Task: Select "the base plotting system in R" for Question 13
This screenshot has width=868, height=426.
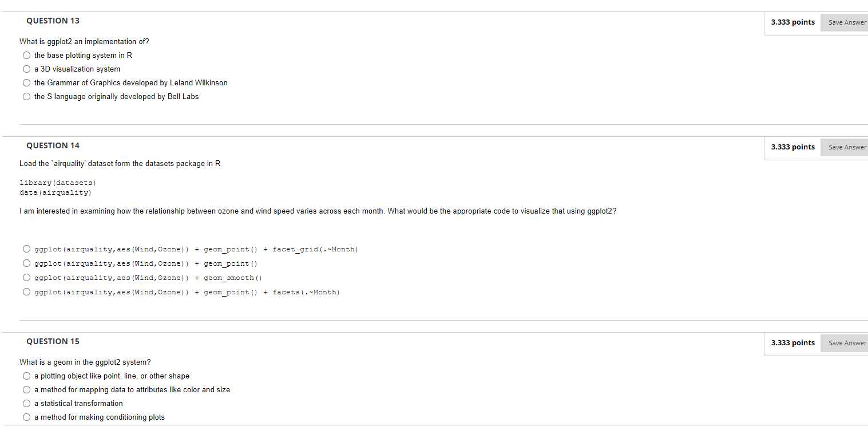Action: [x=26, y=55]
